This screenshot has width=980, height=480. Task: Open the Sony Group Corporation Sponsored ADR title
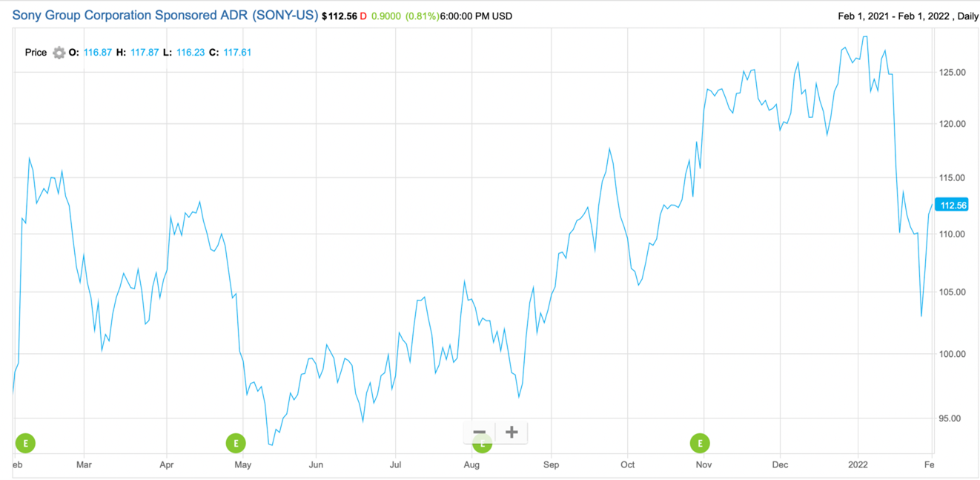[165, 15]
